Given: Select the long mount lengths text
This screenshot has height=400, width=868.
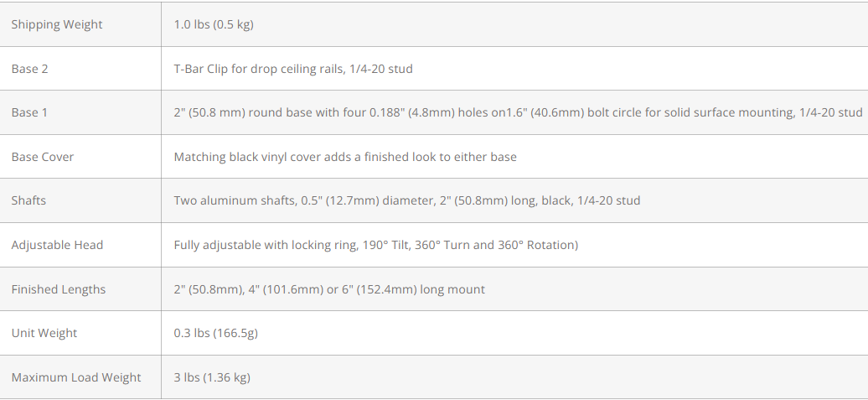Looking at the screenshot, I should [x=329, y=289].
